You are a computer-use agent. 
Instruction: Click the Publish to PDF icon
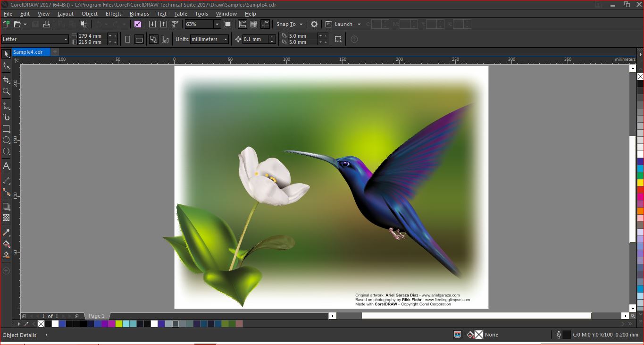tap(175, 24)
